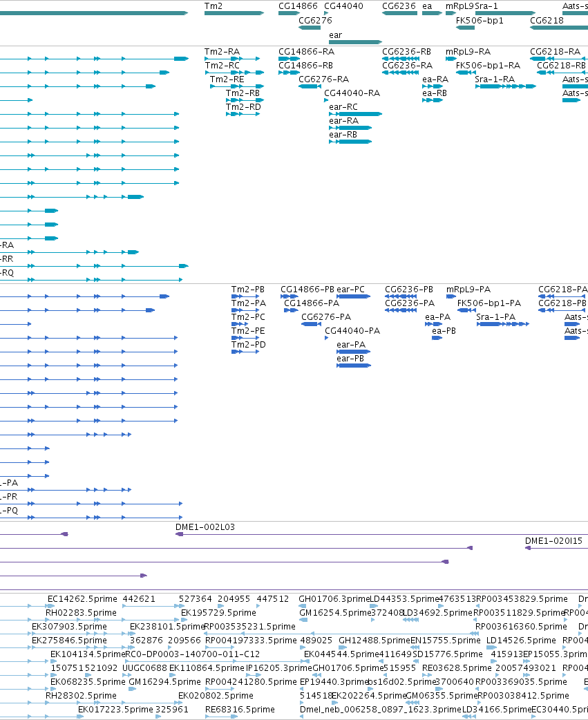
Task: Select the ear-PC protein label
Action: point(351,290)
